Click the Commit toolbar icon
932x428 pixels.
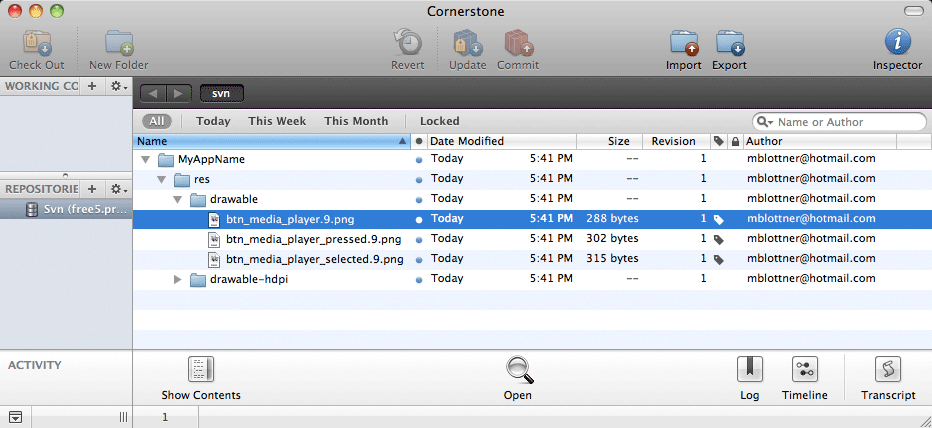pos(518,43)
